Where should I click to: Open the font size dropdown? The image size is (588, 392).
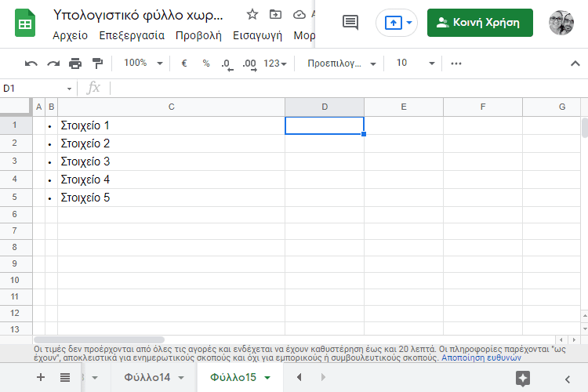click(x=432, y=64)
